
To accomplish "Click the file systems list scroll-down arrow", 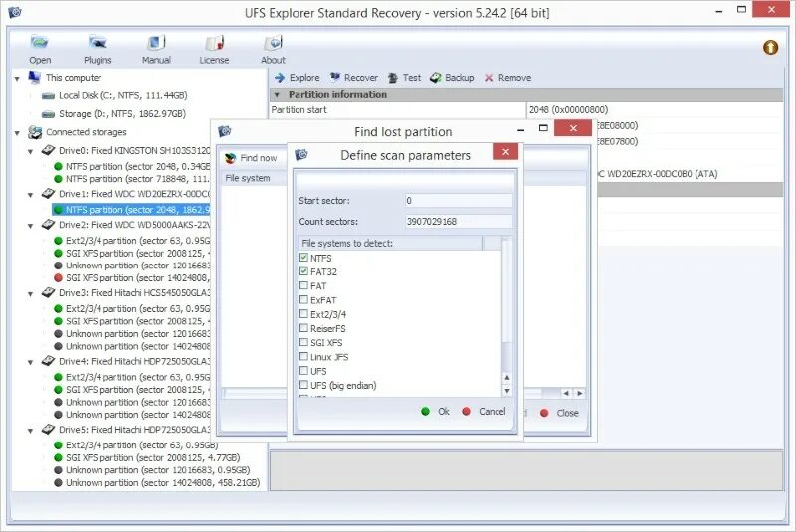I will tap(506, 391).
